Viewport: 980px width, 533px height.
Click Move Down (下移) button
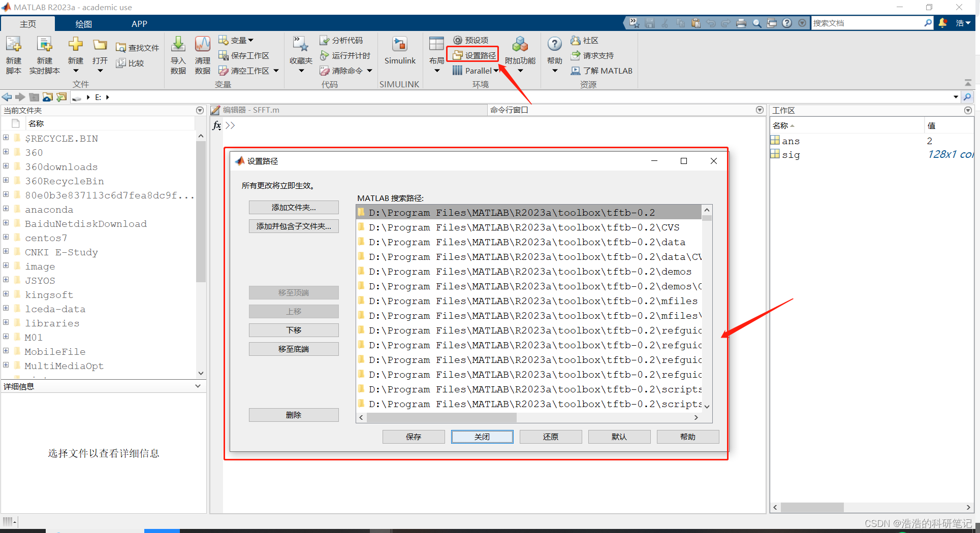[x=294, y=330]
